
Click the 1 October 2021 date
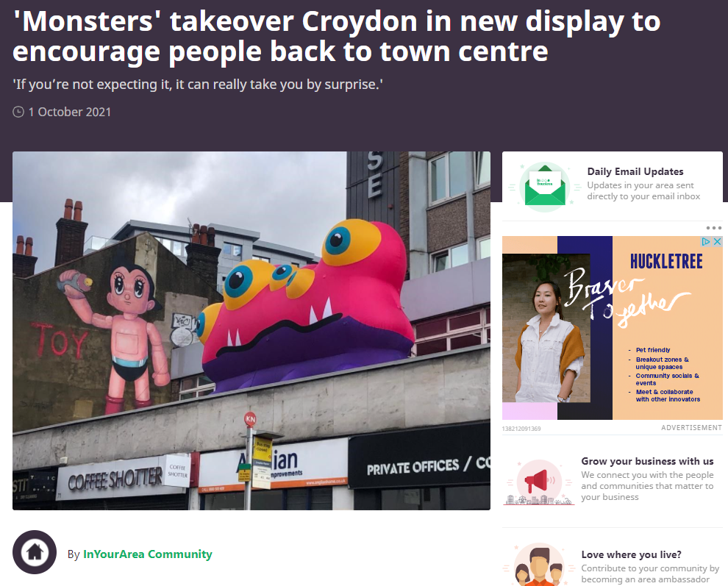point(70,112)
